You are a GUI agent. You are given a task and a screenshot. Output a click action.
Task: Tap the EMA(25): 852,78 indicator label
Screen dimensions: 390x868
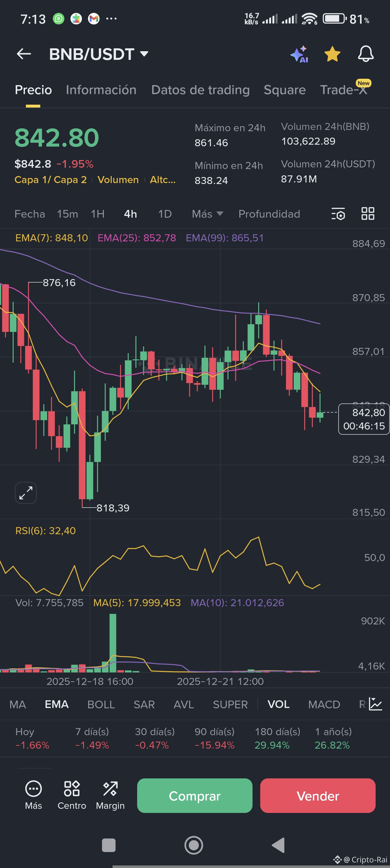(136, 238)
